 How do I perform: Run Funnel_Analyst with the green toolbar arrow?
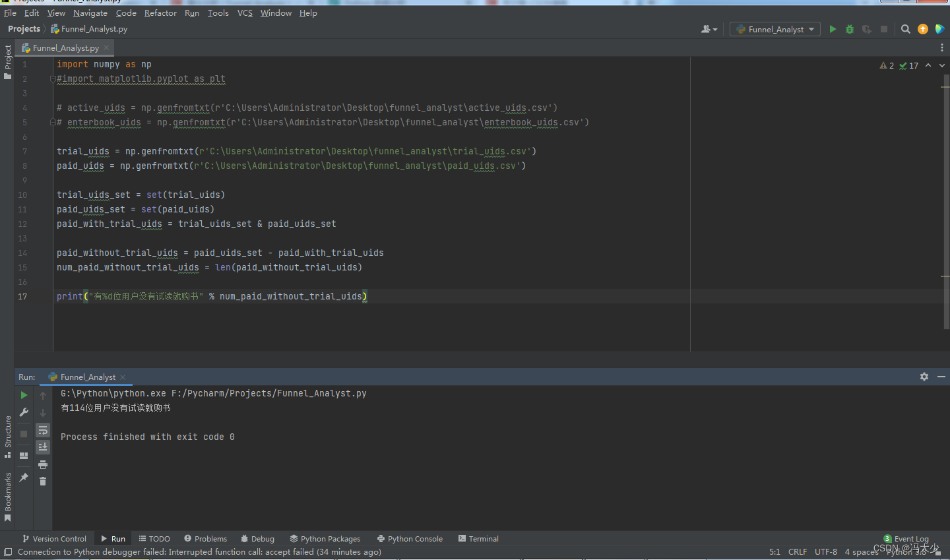coord(833,29)
